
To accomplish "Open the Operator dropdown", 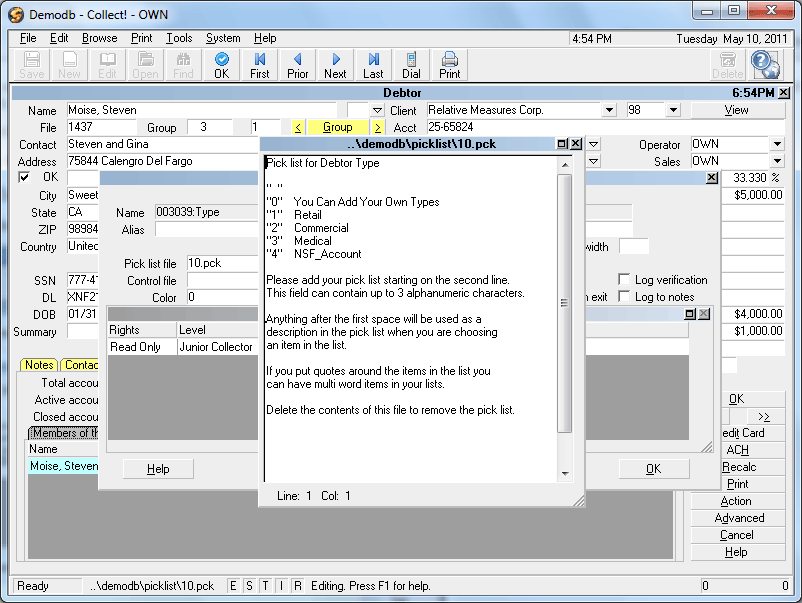I will point(777,144).
